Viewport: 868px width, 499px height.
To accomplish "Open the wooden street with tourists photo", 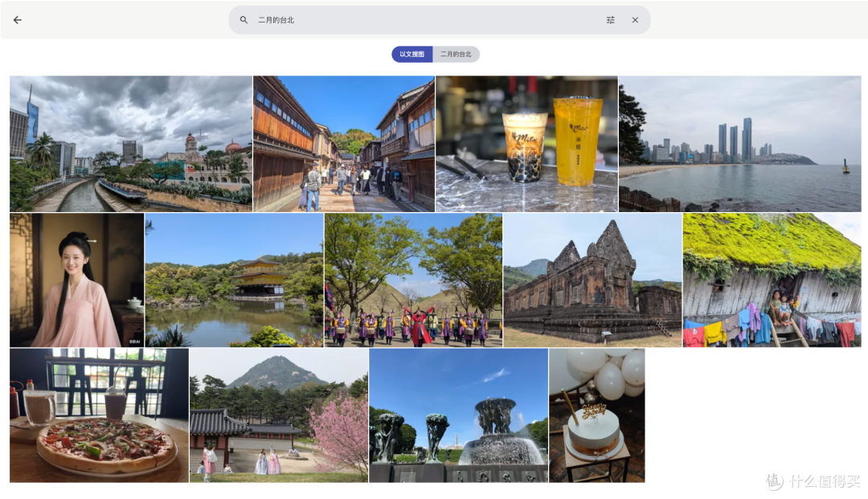I will point(344,144).
